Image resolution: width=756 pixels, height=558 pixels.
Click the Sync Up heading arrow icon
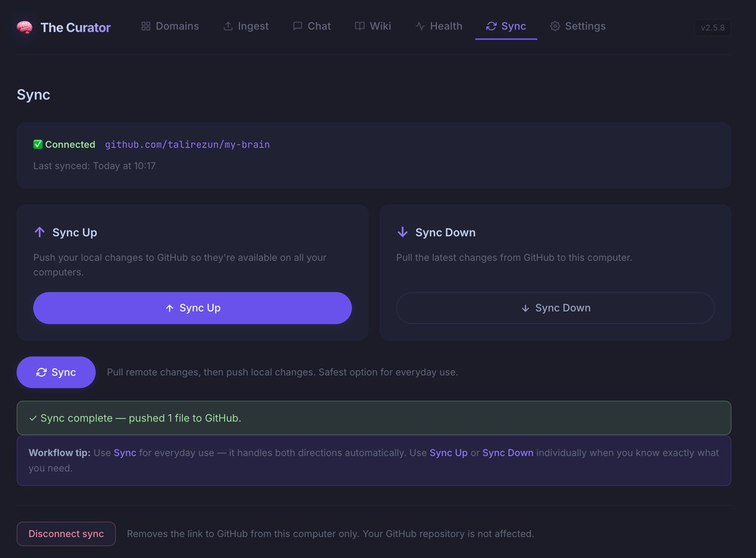[40, 232]
